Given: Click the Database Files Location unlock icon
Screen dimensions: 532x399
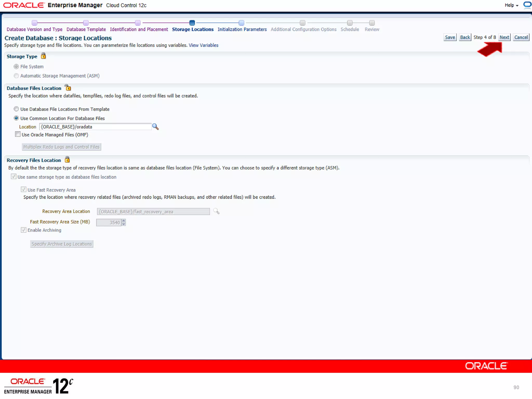Looking at the screenshot, I should 68,88.
